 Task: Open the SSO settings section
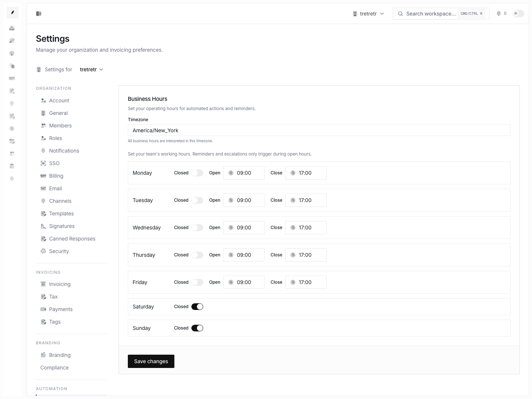click(x=71, y=163)
